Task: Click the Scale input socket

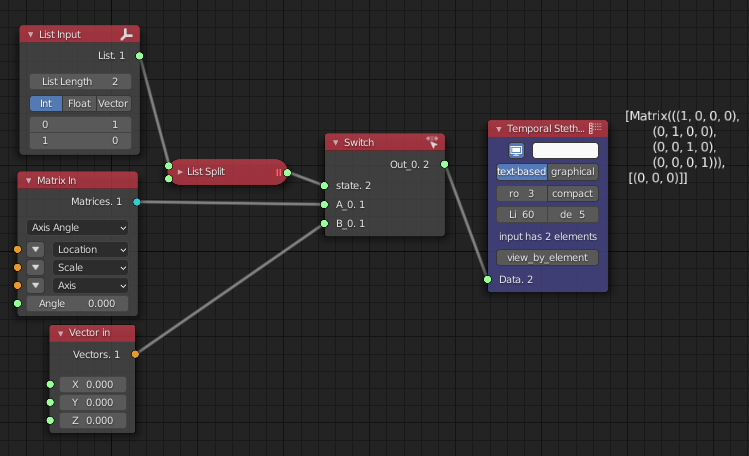Action: point(18,267)
